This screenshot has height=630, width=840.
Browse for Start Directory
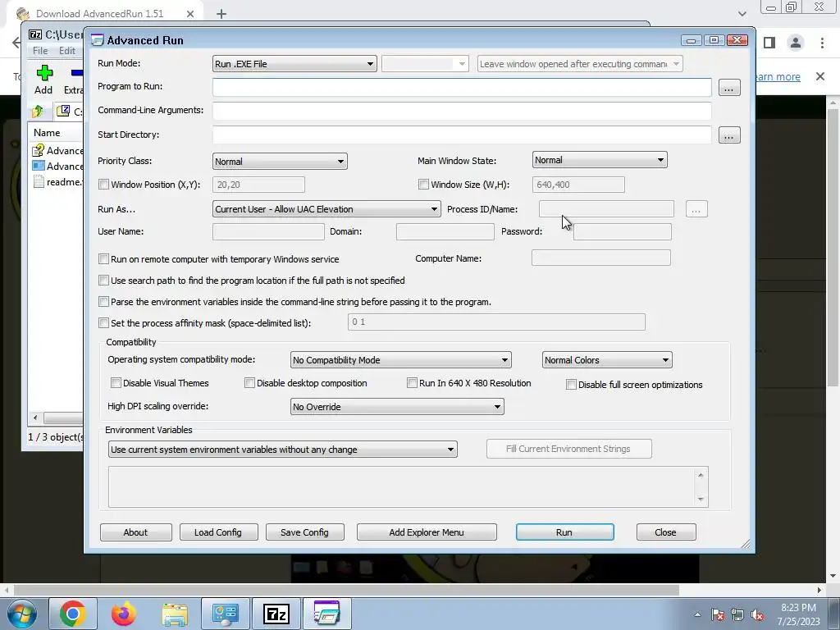[x=729, y=135]
